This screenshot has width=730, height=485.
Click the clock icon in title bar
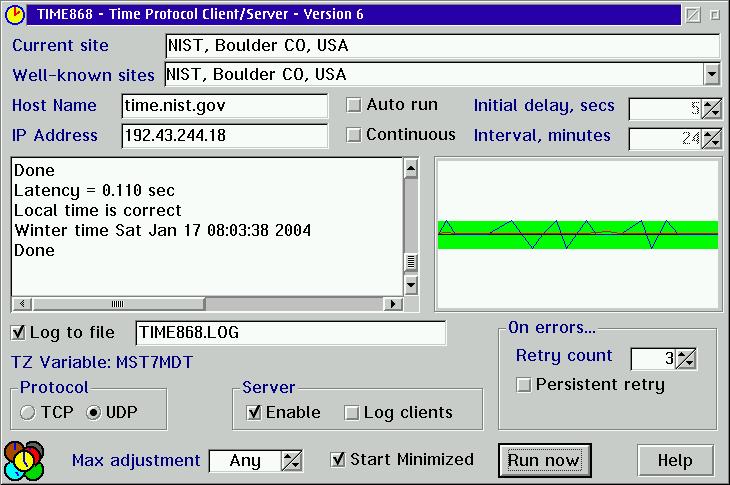pyautogui.click(x=15, y=14)
